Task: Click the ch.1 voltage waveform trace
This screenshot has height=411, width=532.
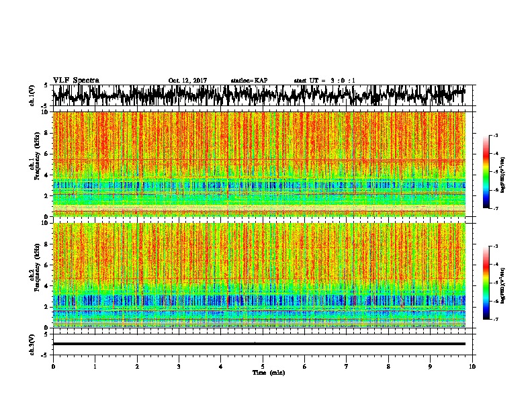Action: coord(259,95)
